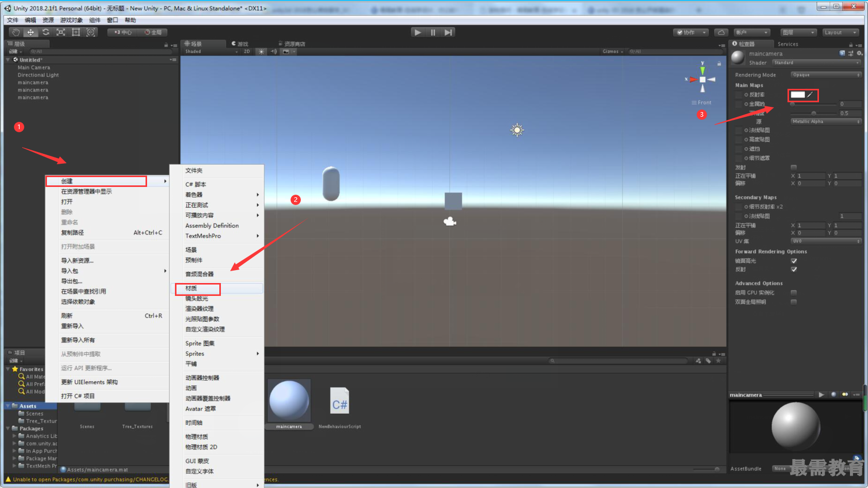Open Metallic Alpha source dropdown
This screenshot has width=868, height=488.
pos(826,121)
